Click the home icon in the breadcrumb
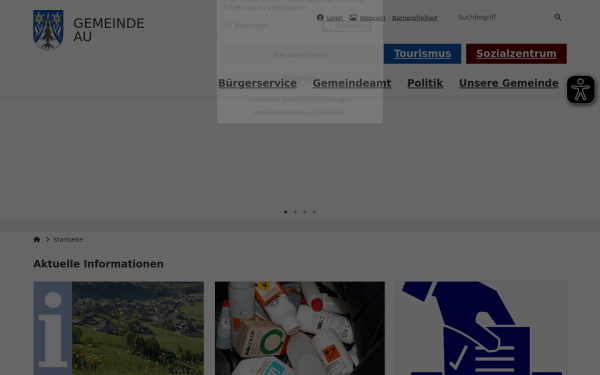 37,240
